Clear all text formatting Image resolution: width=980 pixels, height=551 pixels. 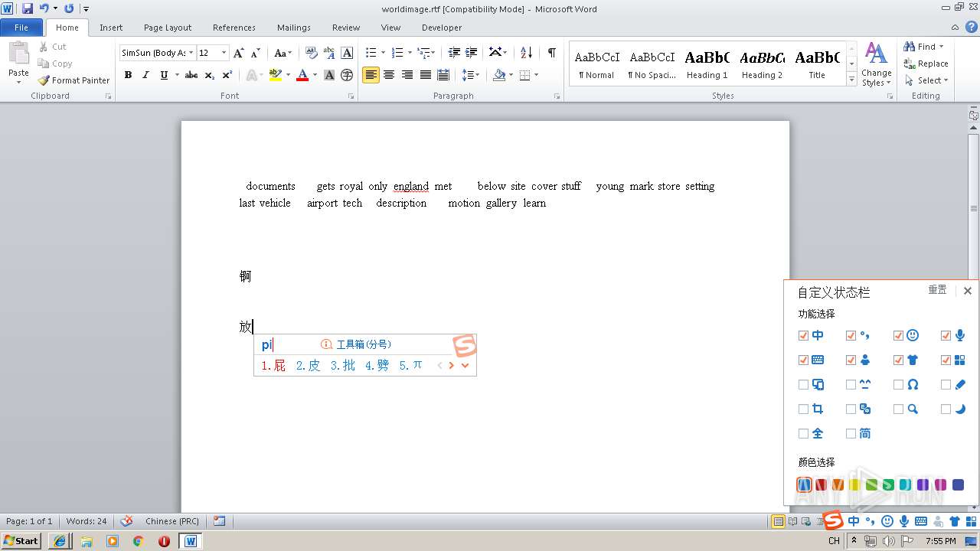point(311,53)
